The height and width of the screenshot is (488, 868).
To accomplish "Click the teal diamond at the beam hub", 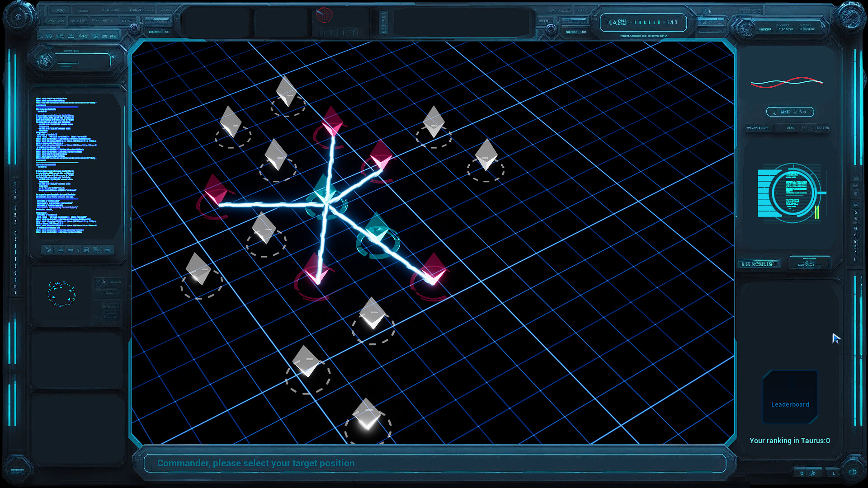I will click(324, 190).
